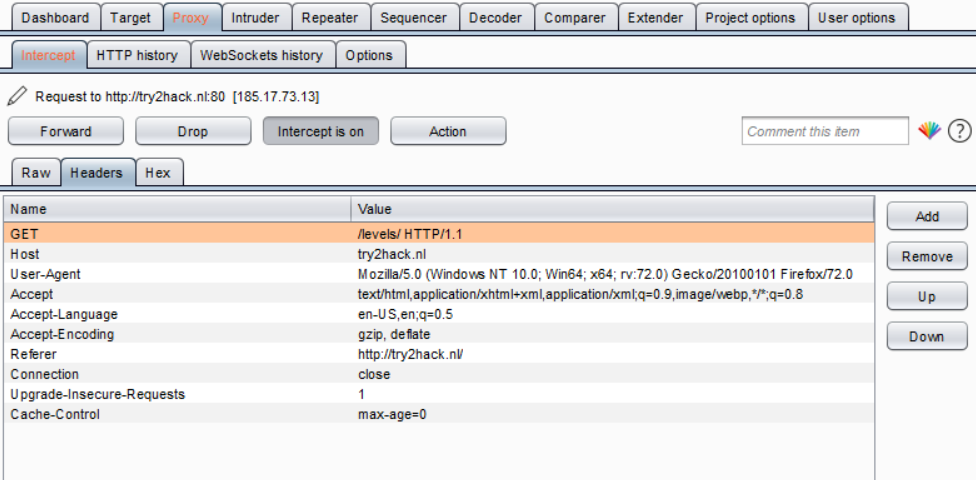Switch to the Hex view tab
Screen dimensions: 976x480
(x=158, y=172)
